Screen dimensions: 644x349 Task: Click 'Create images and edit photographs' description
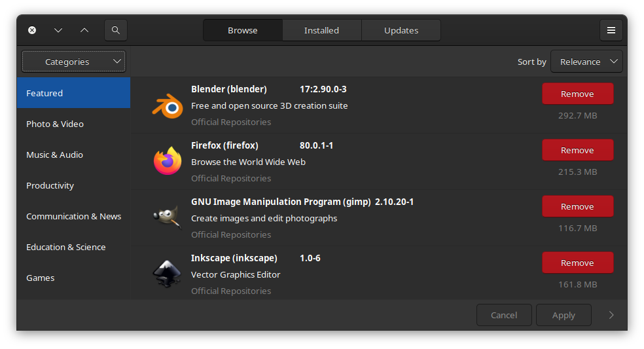click(264, 218)
